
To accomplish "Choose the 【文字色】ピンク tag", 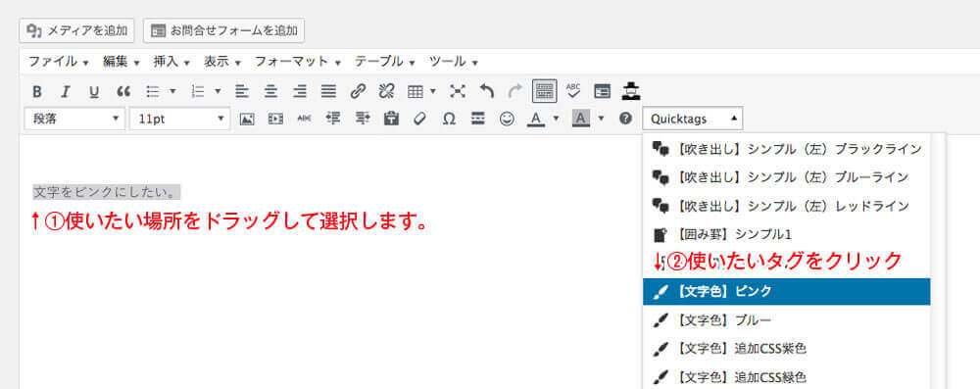I will click(x=786, y=291).
